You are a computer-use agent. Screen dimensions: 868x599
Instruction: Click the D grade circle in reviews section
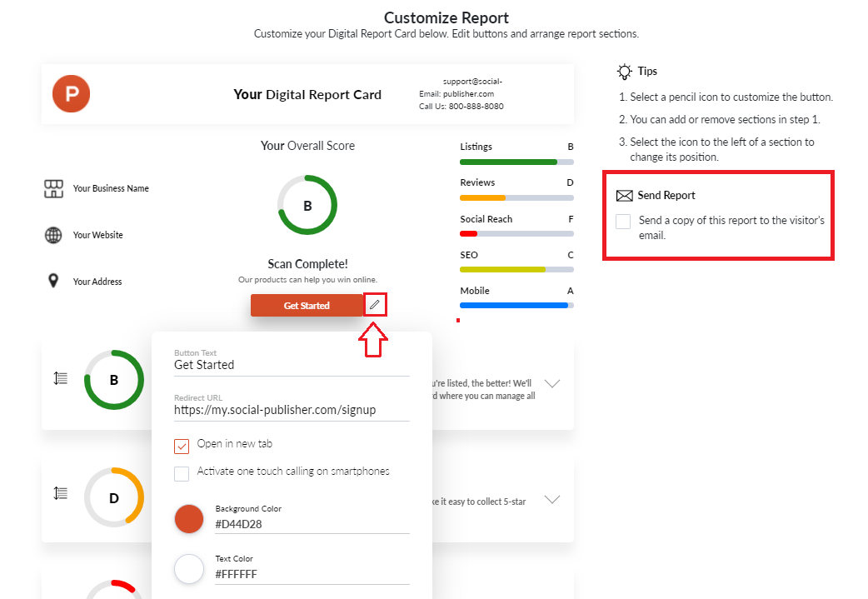click(x=114, y=497)
